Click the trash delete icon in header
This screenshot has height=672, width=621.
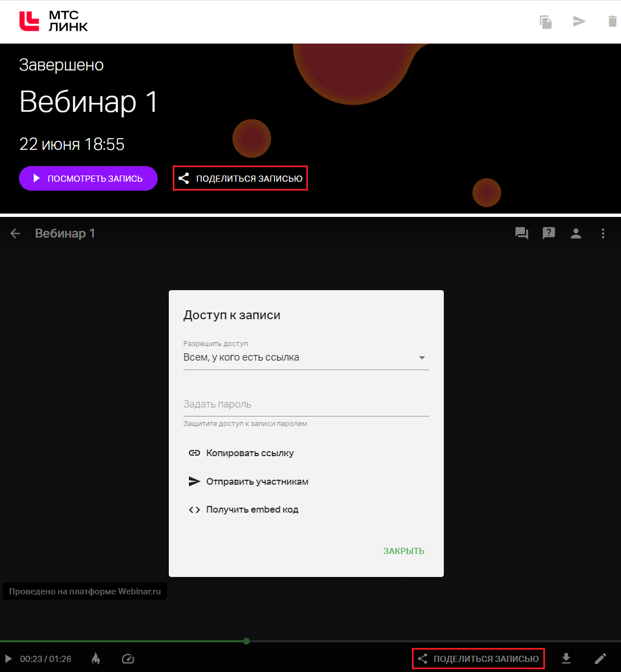[x=613, y=22]
